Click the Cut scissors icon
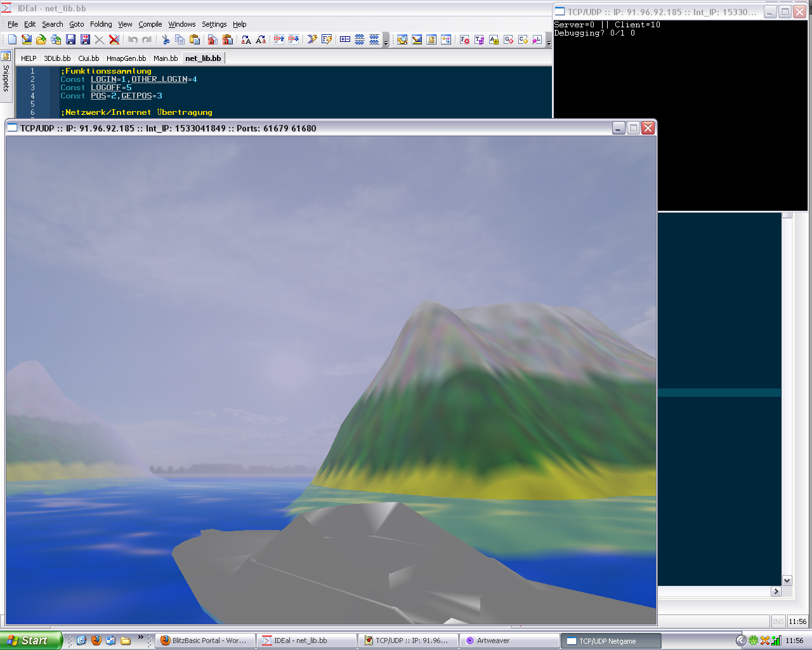The width and height of the screenshot is (812, 650). 166,39
